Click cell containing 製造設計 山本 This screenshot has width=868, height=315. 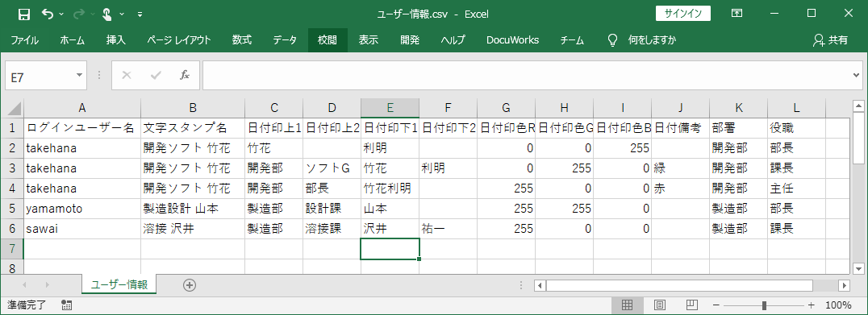click(193, 209)
